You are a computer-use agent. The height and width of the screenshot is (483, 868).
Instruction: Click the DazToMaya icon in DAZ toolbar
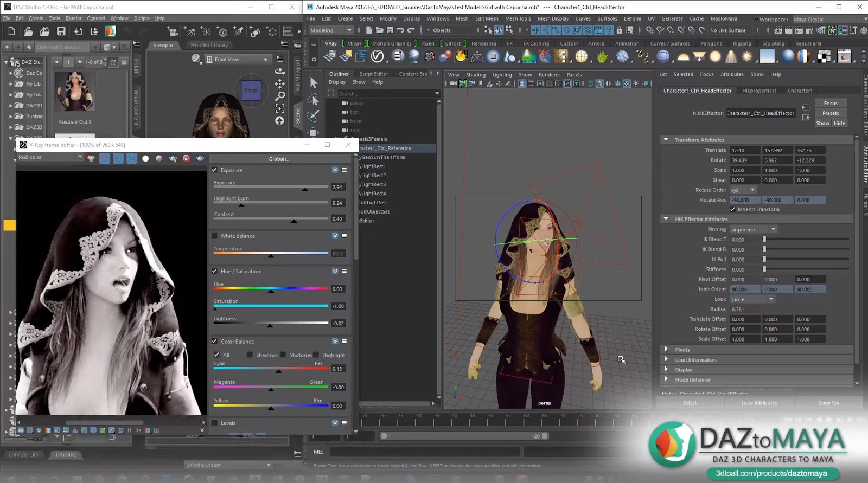coord(110,31)
